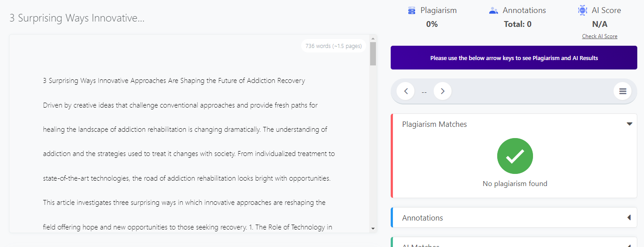The height and width of the screenshot is (247, 644).
Task: Click the green No plagiarism checkmark icon
Action: point(515,156)
